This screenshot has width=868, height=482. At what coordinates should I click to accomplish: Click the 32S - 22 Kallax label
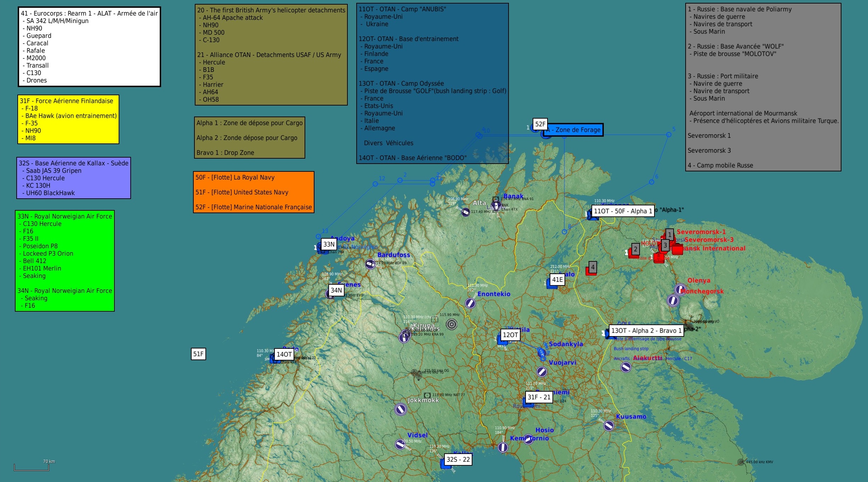pos(458,459)
